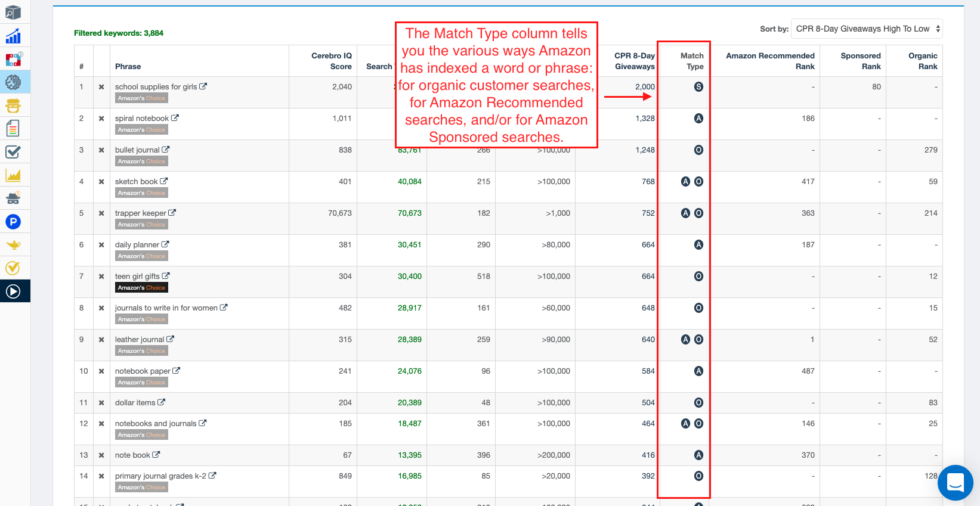Click search volume 20,389 for dollar items

coord(410,403)
